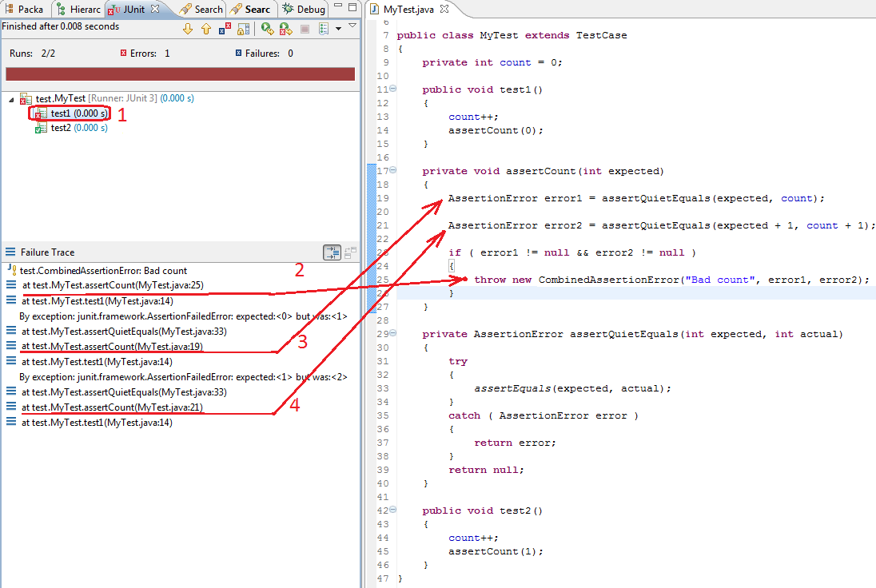Screen dimensions: 876x588
Task: Open the test run history icon
Action: (324, 29)
